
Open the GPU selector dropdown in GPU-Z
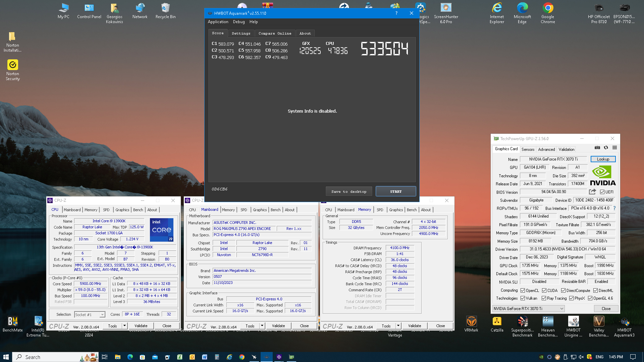(x=528, y=309)
